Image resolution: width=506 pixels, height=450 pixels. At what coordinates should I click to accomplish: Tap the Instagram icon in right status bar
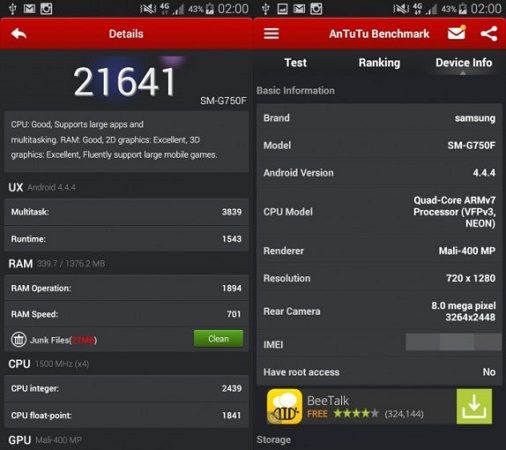click(x=316, y=9)
